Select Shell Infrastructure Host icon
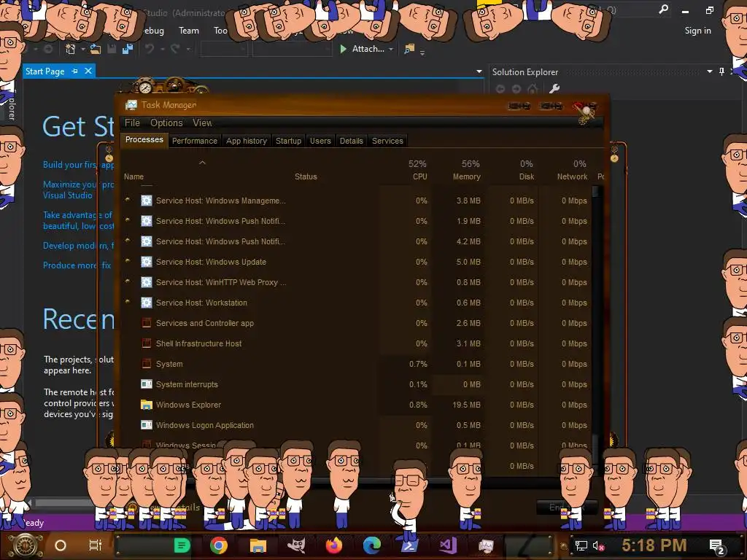Image resolution: width=747 pixels, height=560 pixels. click(146, 343)
